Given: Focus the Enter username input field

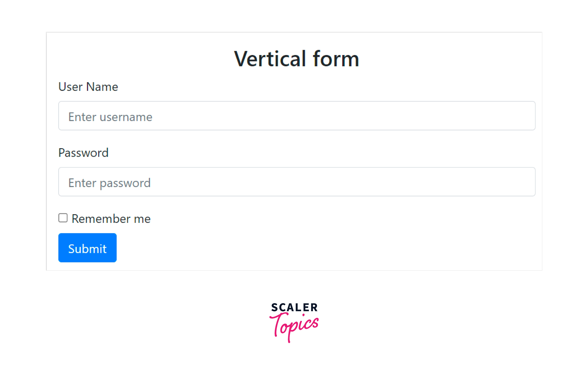Looking at the screenshot, I should (x=297, y=116).
